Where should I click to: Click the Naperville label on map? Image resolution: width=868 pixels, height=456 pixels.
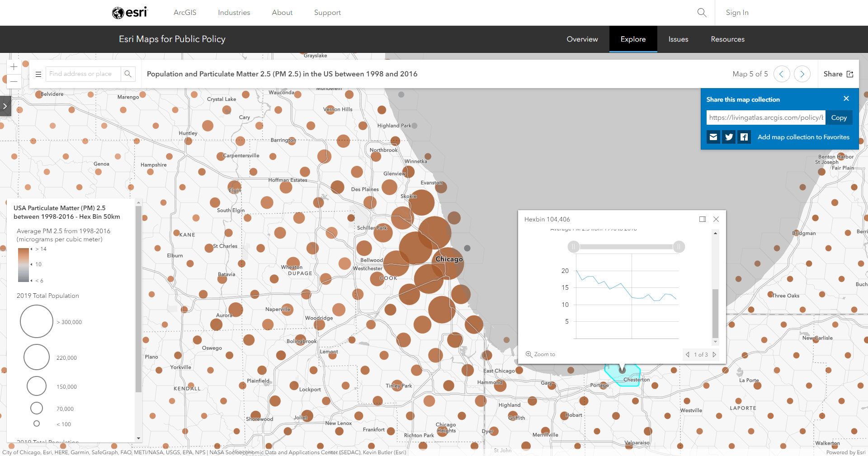pyautogui.click(x=278, y=310)
